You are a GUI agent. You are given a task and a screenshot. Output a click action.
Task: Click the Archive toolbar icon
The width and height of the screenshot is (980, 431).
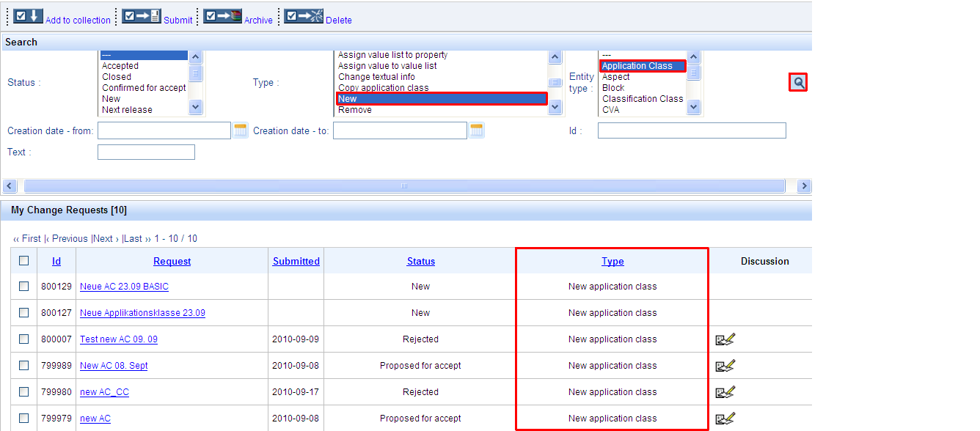pos(222,16)
